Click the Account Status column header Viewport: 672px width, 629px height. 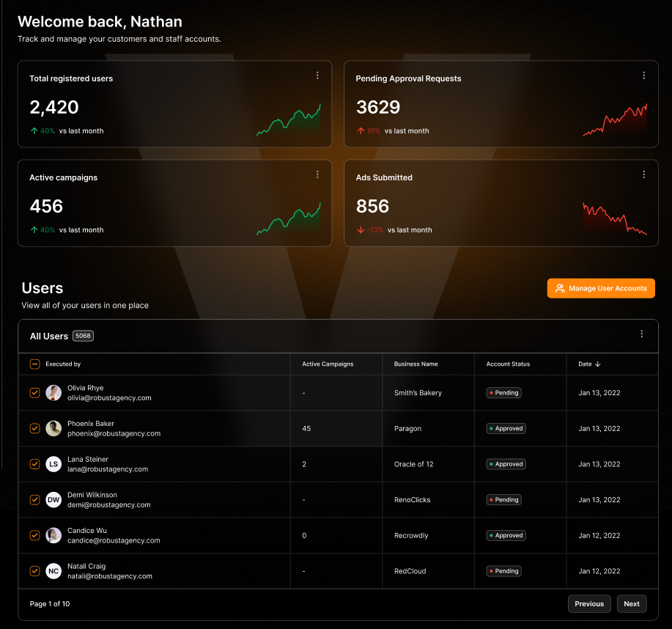click(508, 364)
